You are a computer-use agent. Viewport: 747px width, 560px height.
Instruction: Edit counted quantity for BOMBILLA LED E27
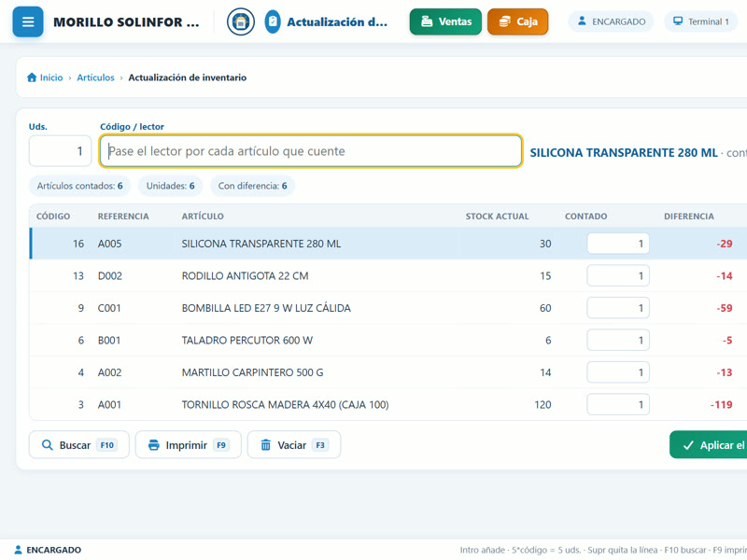tap(618, 308)
